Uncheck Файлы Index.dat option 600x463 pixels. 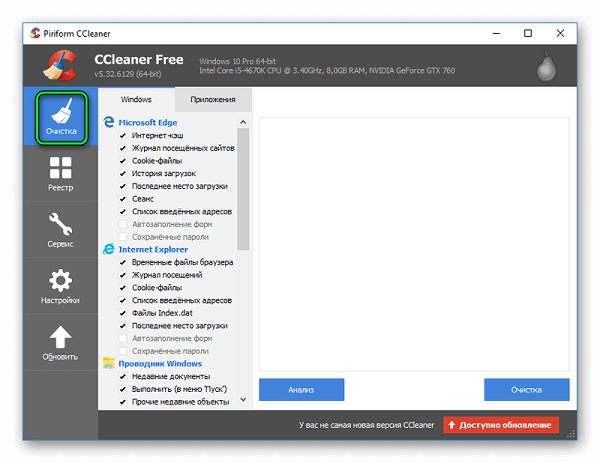click(123, 313)
